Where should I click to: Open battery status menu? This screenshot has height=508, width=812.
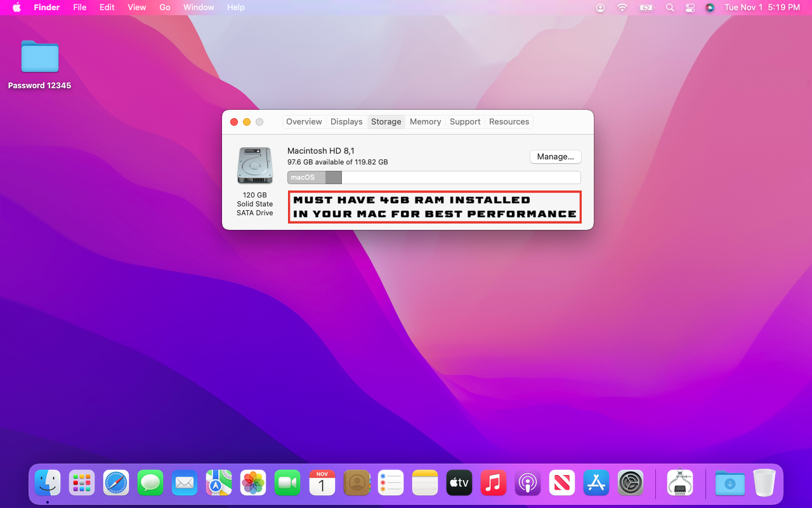[646, 8]
